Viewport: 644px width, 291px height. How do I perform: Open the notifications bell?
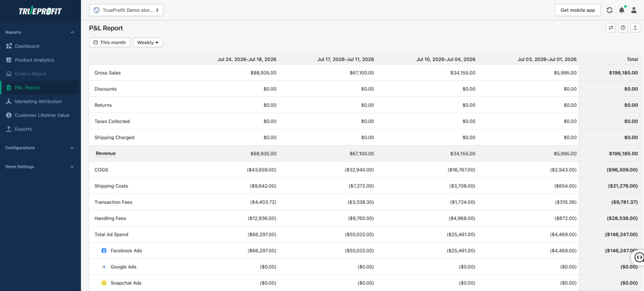(621, 10)
